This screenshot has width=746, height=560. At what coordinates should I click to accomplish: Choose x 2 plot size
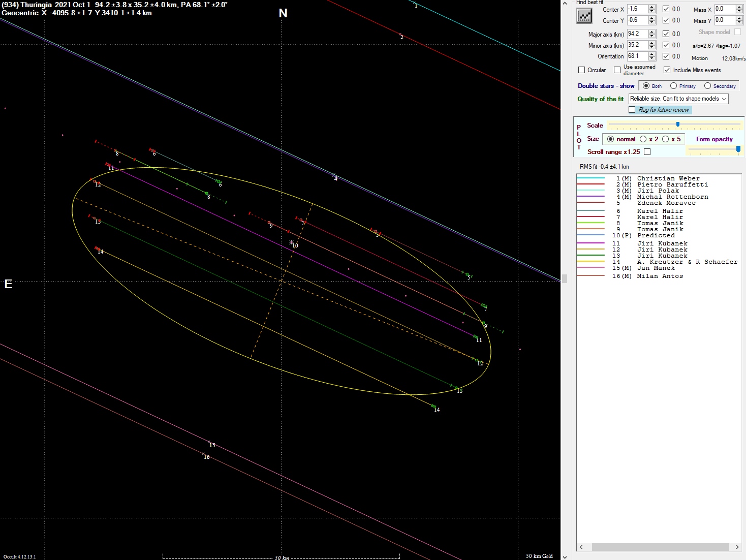click(643, 139)
